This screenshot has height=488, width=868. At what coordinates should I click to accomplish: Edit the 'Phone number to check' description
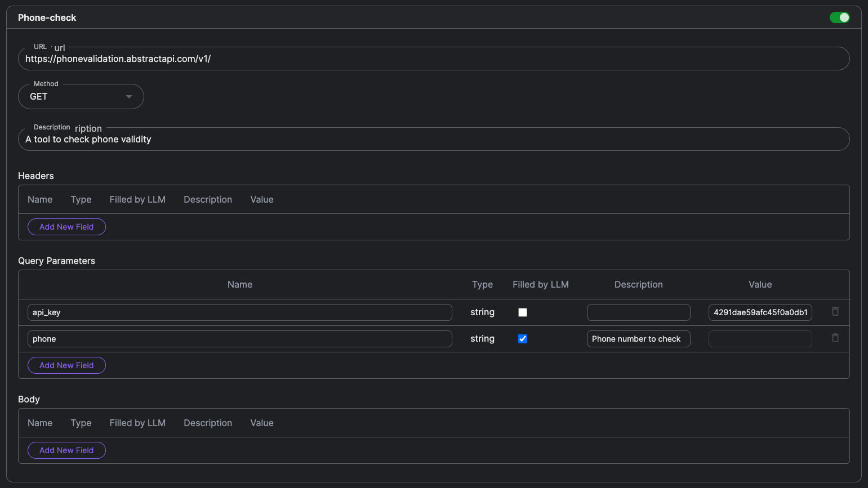pyautogui.click(x=638, y=339)
